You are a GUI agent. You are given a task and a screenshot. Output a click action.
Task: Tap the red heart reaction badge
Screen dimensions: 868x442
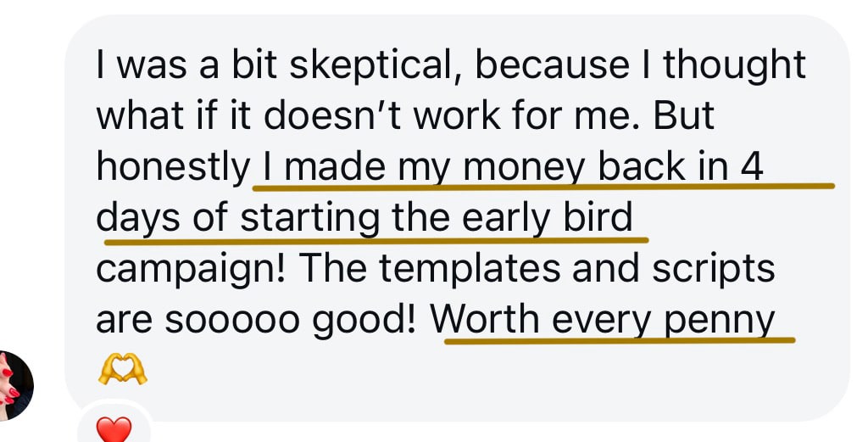[x=114, y=429]
